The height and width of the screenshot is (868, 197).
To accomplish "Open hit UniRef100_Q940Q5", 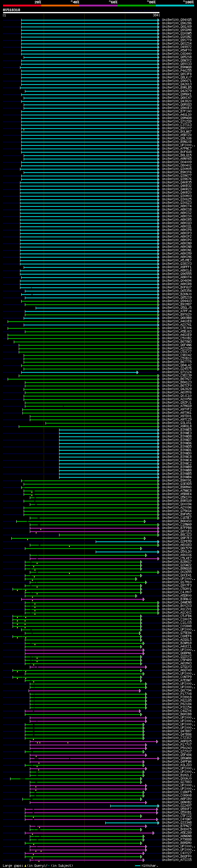I will click(x=177, y=20).
